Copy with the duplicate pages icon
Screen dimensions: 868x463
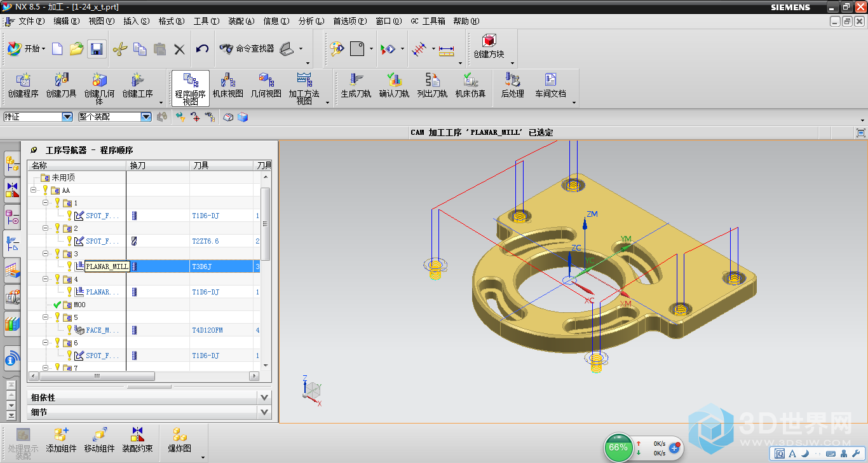[x=140, y=48]
